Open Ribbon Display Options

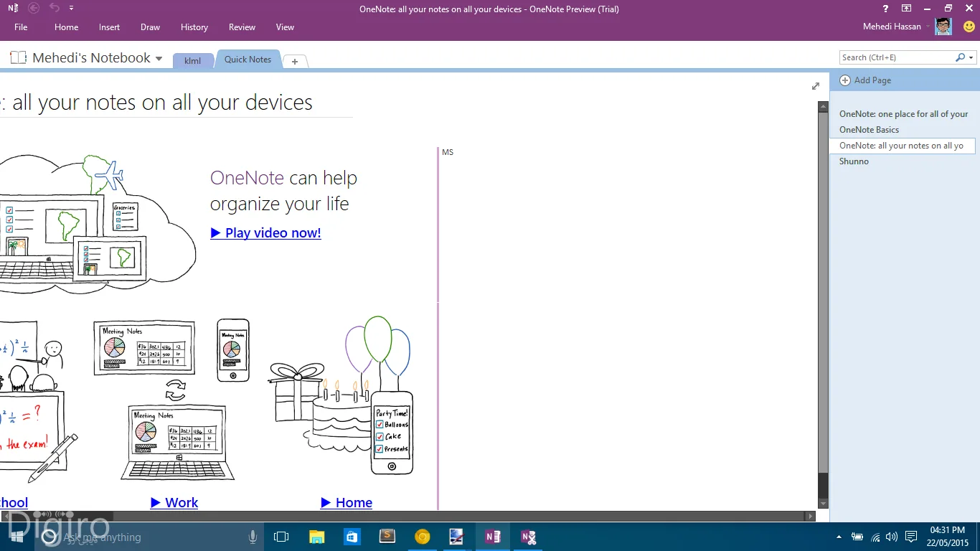(x=907, y=9)
